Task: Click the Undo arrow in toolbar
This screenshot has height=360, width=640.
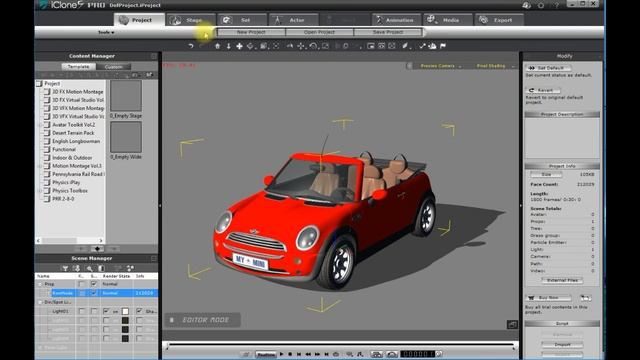Action: coord(191,46)
